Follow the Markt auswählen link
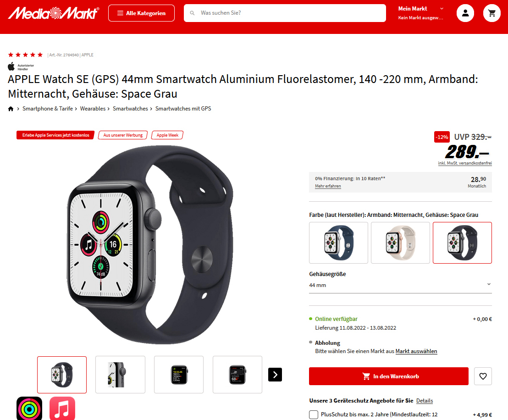This screenshot has width=508, height=420. (416, 351)
